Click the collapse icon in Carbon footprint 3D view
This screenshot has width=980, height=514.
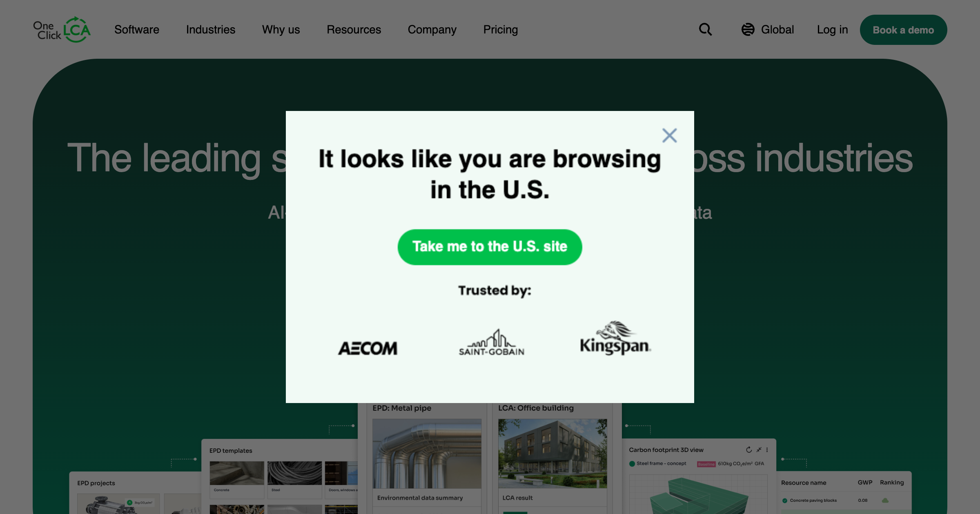coord(759,450)
